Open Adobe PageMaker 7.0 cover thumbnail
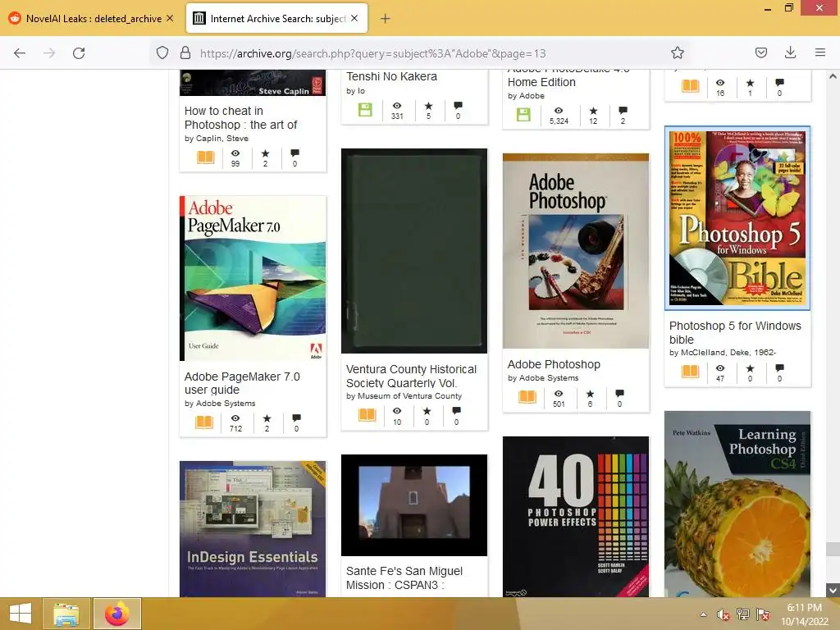The width and height of the screenshot is (840, 630). click(x=253, y=278)
